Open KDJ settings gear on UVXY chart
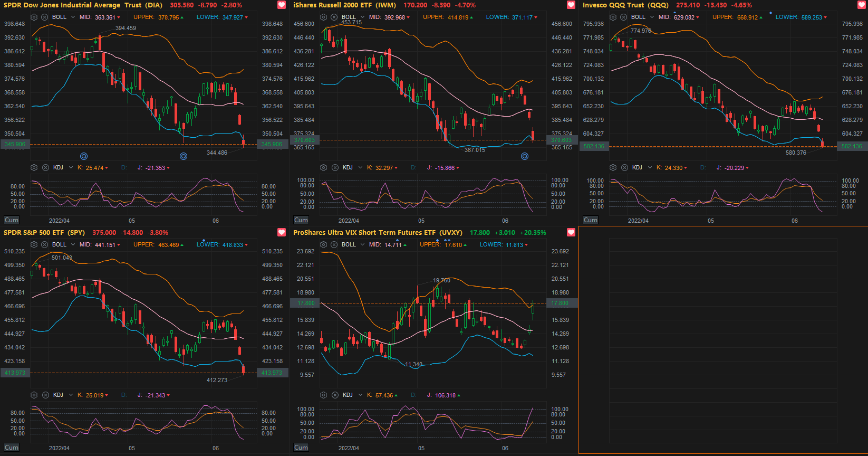 pyautogui.click(x=324, y=395)
